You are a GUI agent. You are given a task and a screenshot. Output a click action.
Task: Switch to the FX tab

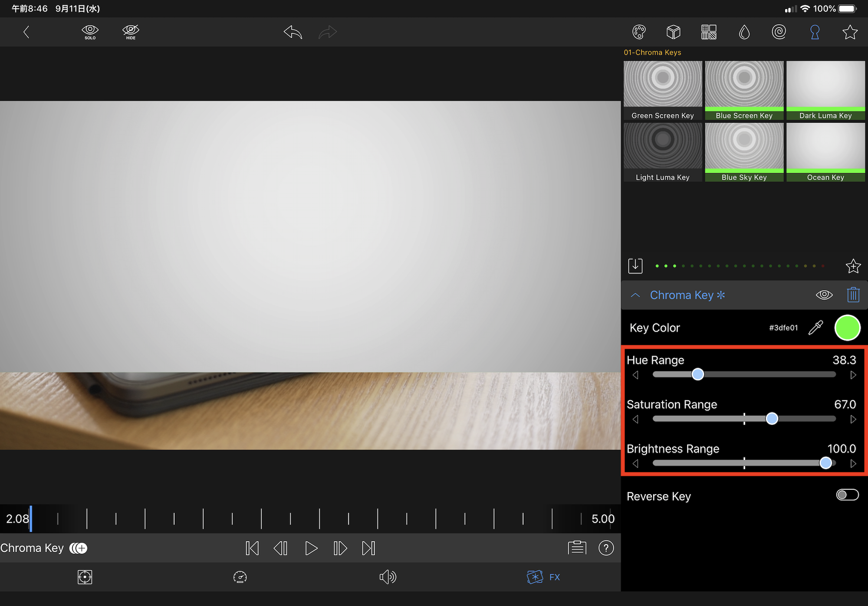coord(543,577)
